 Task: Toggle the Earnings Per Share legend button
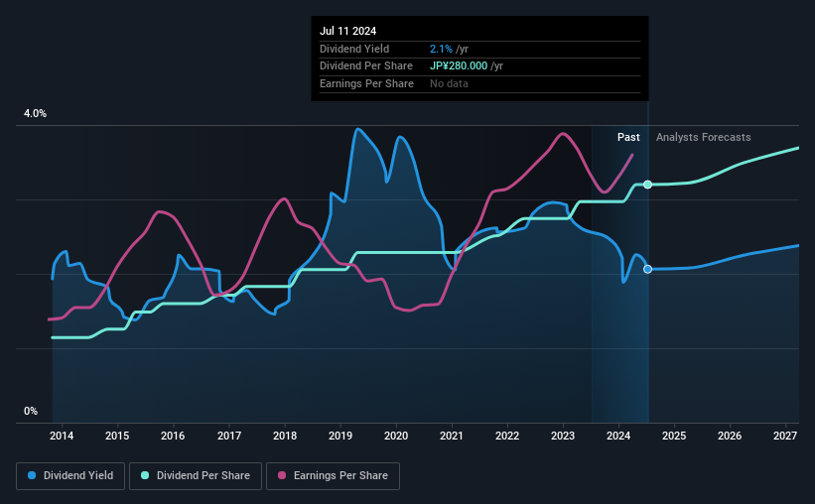[x=333, y=476]
